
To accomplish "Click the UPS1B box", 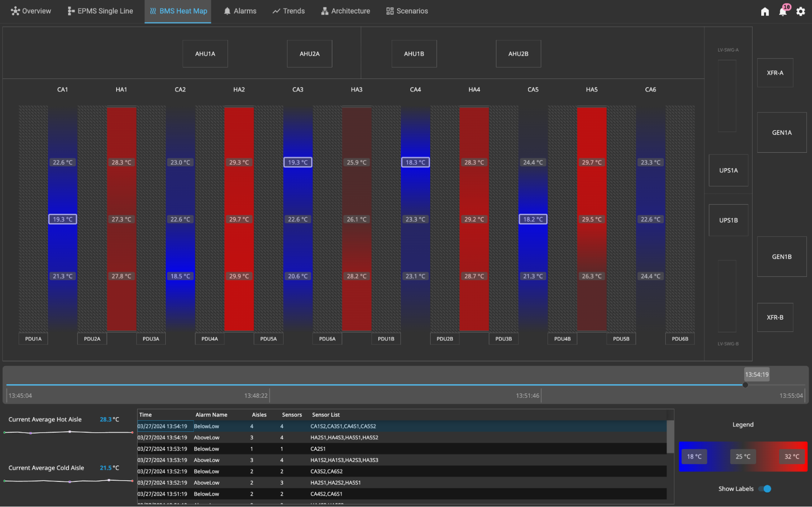I will click(x=728, y=220).
